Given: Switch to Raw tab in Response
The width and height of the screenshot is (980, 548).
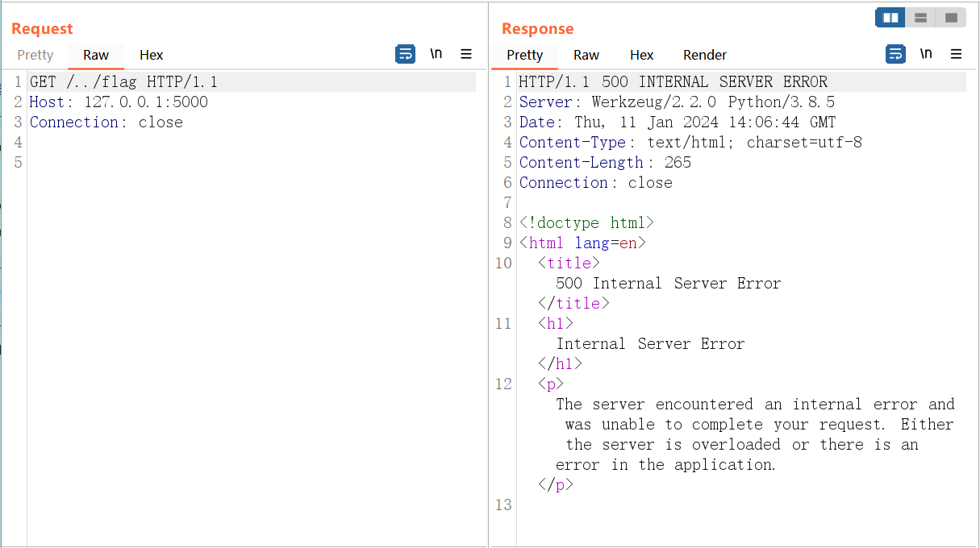Looking at the screenshot, I should click(586, 55).
